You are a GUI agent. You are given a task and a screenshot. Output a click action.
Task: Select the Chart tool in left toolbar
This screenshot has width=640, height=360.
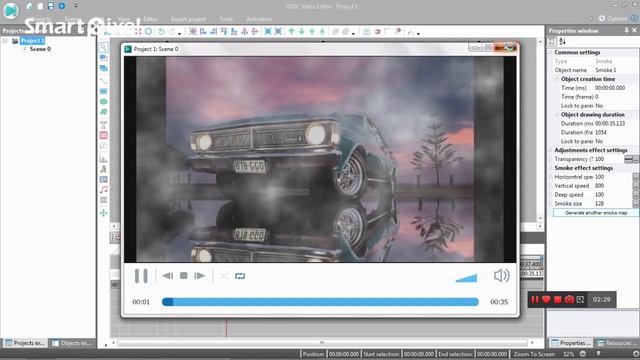tap(103, 159)
